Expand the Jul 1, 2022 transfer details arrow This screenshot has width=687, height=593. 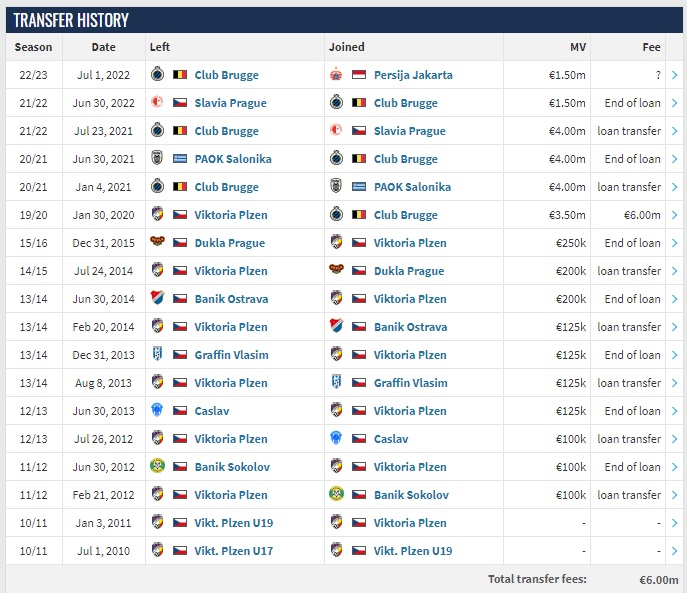click(x=675, y=75)
